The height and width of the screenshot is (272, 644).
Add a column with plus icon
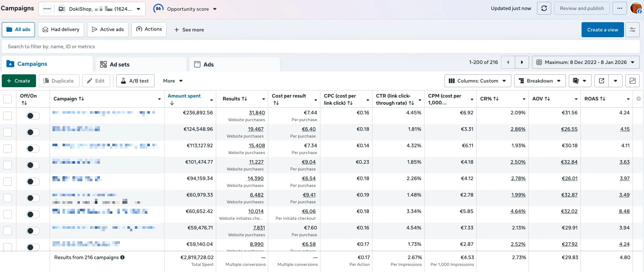pyautogui.click(x=639, y=99)
